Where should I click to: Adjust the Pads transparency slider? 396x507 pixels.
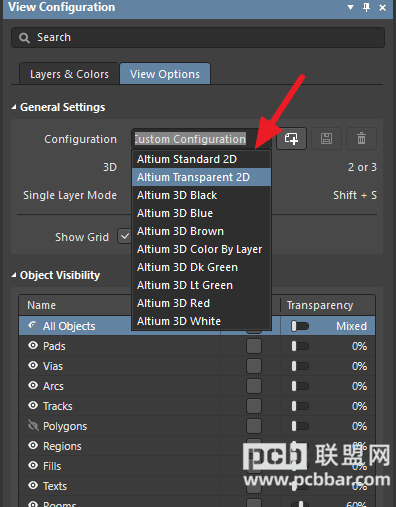tap(300, 346)
